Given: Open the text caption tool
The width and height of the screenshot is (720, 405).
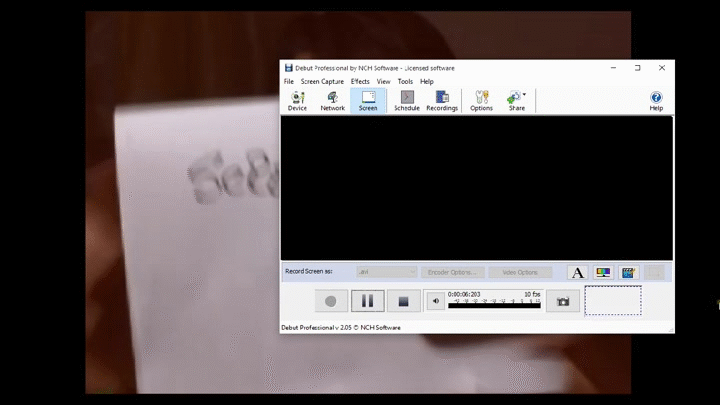Looking at the screenshot, I should point(577,272).
